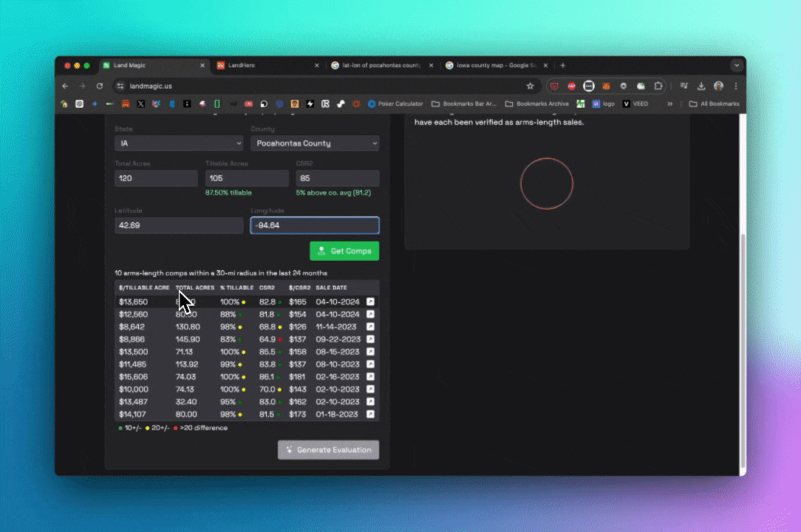Open the State dropdown showing IA
The image size is (801, 532).
tap(178, 143)
